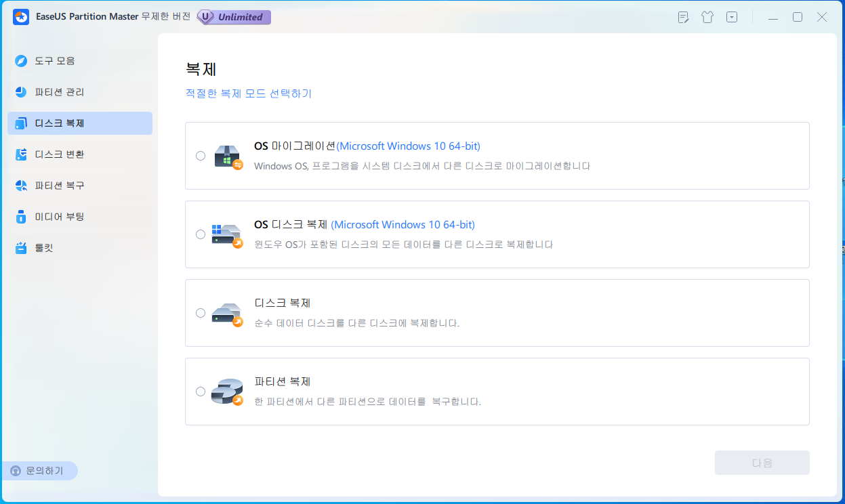845x504 pixels.
Task: Click the 디스크 복제 option drive icon
Action: [x=227, y=314]
